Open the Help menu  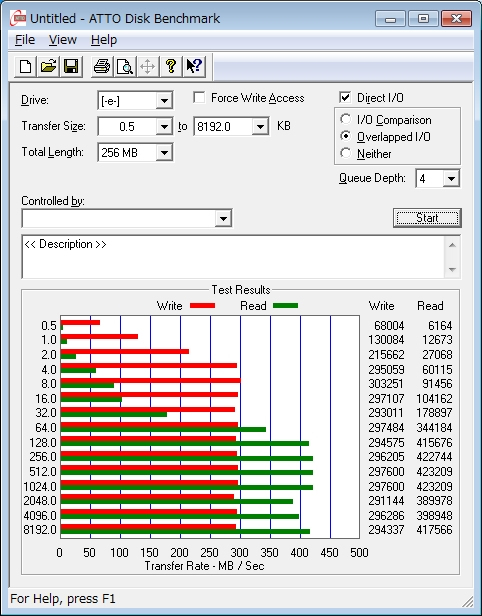[x=104, y=40]
